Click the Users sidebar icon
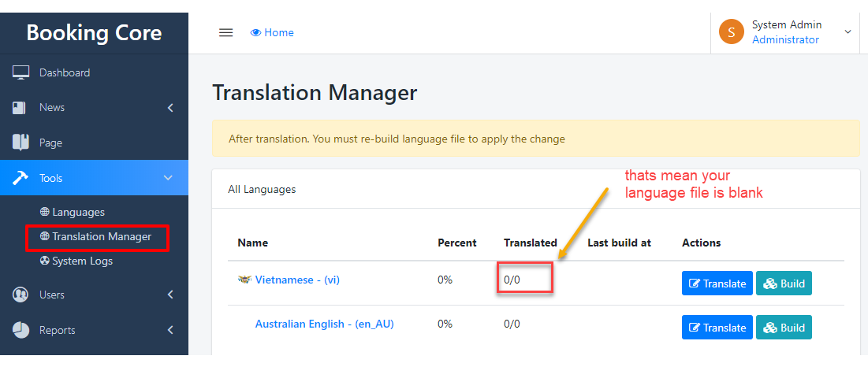The image size is (868, 378). 20,295
